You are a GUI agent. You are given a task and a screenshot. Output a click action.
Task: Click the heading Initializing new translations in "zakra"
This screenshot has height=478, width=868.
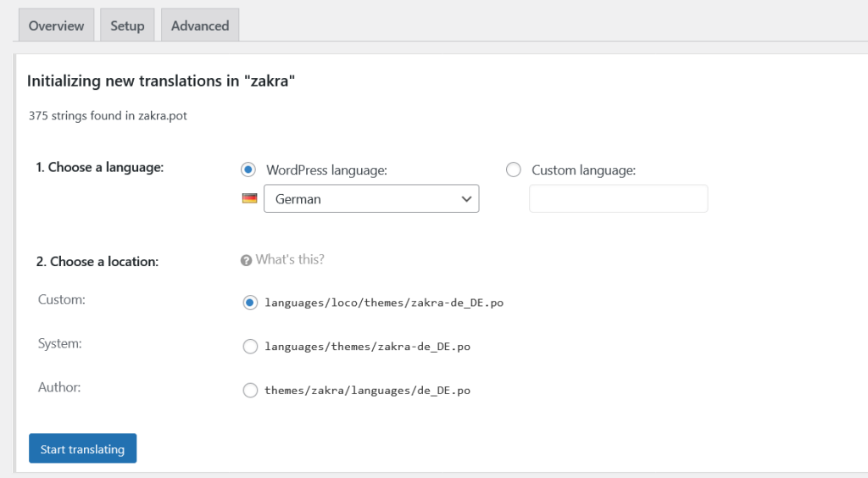pos(161,81)
